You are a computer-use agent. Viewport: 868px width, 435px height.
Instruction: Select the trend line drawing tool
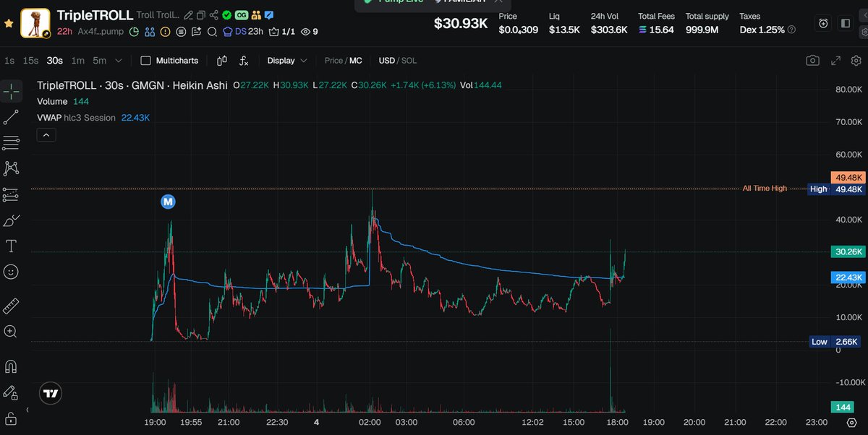(x=11, y=116)
